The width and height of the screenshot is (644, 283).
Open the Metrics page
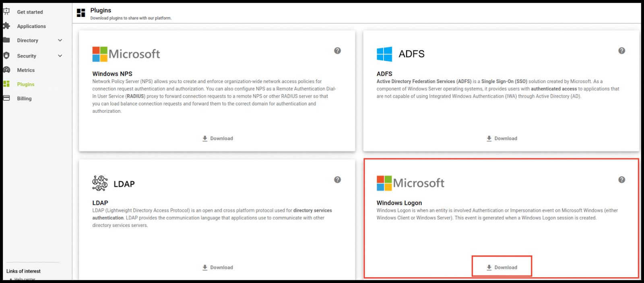26,70
